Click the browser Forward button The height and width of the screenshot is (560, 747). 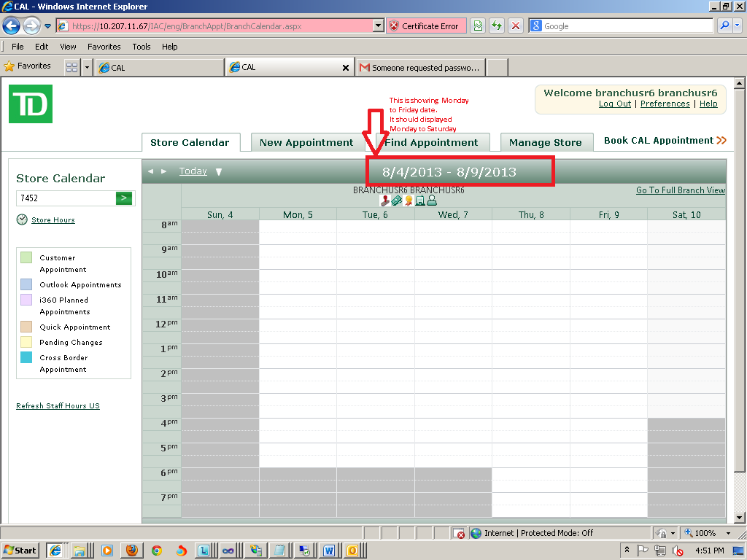tap(31, 26)
